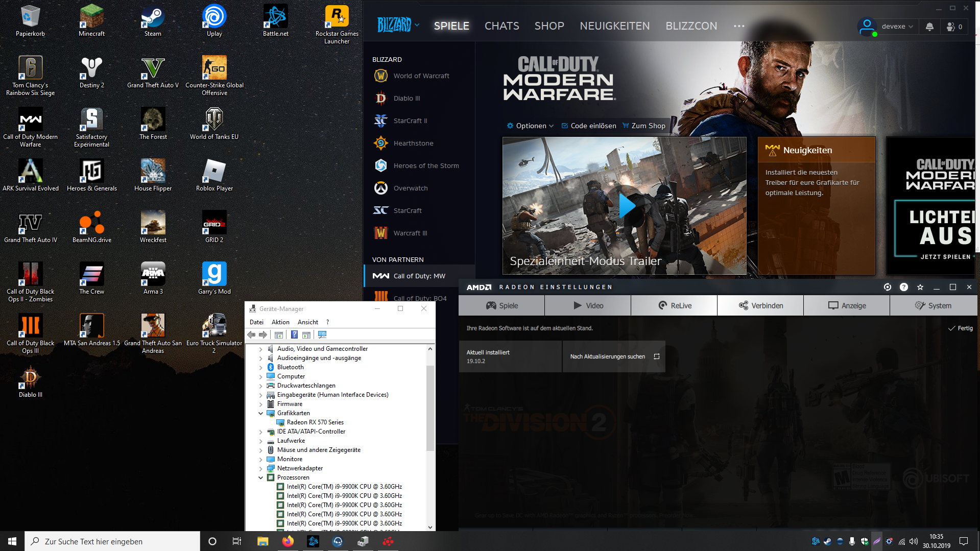This screenshot has width=980, height=551.
Task: Open Blizzard notifications bell
Action: pos(929,27)
